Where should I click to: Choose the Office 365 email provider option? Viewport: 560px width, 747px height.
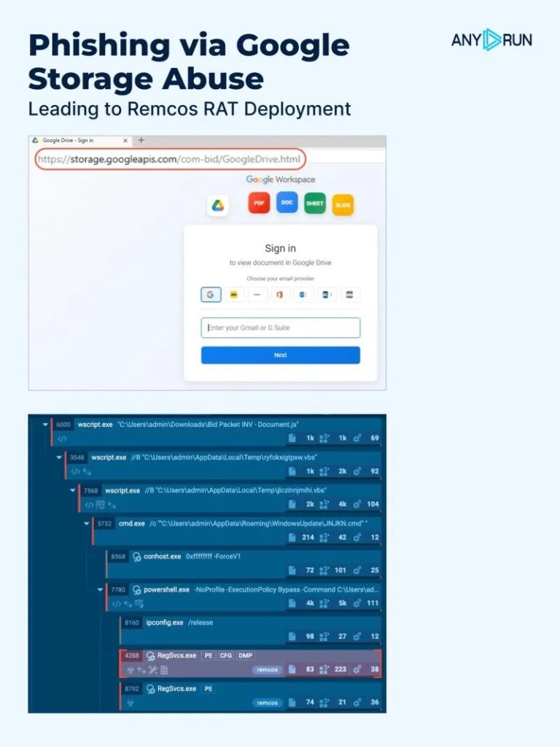281,295
